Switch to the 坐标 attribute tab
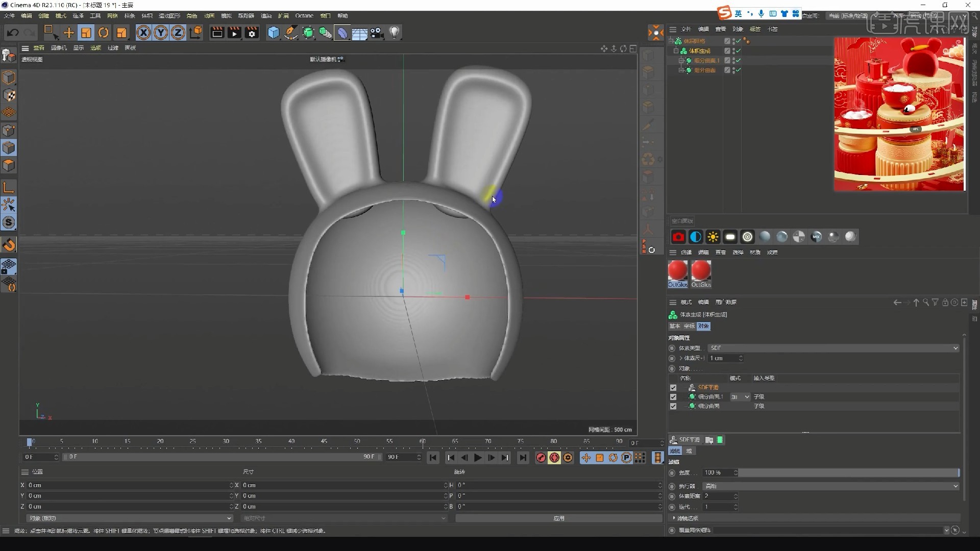The image size is (980, 551). [689, 326]
